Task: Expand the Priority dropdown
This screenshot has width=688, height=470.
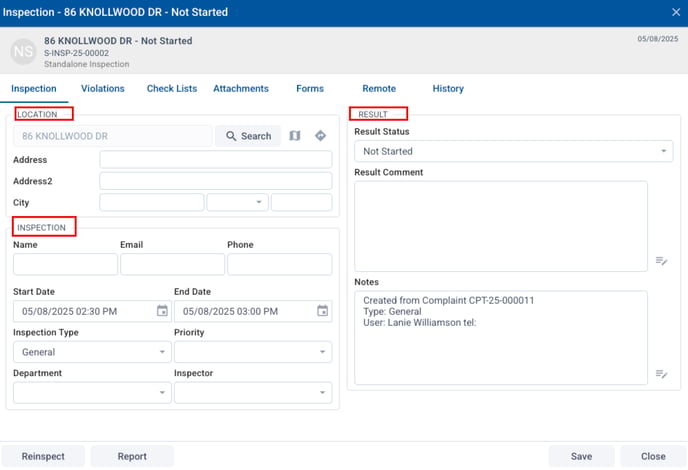Action: coord(252,352)
